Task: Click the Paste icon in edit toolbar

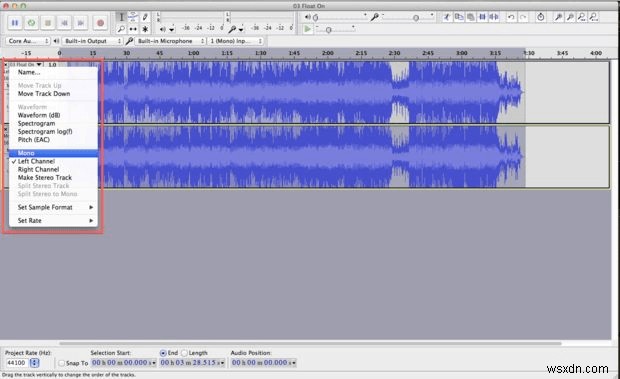Action: point(471,17)
